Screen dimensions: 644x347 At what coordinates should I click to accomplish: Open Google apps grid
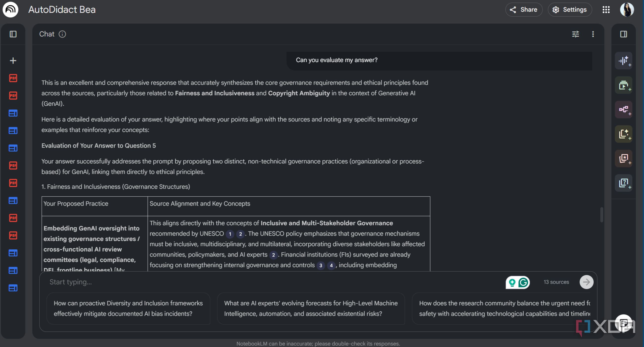(x=606, y=9)
